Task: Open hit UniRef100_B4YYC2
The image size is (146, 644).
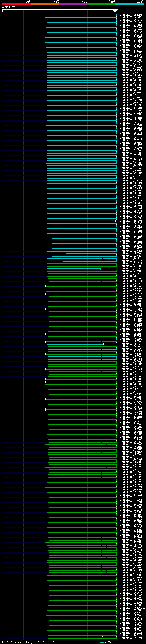Action: pos(131,17)
